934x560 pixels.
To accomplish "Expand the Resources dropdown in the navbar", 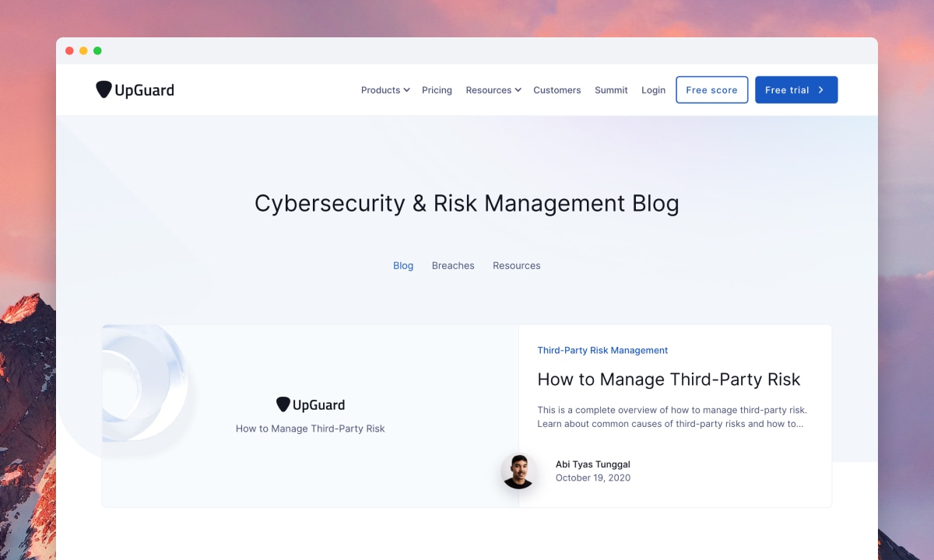I will click(x=493, y=90).
